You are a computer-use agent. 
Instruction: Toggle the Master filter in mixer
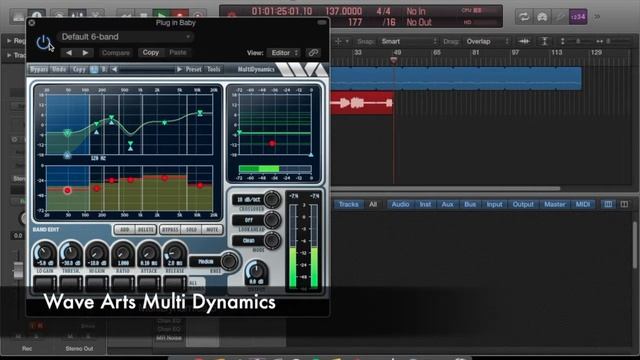point(555,204)
